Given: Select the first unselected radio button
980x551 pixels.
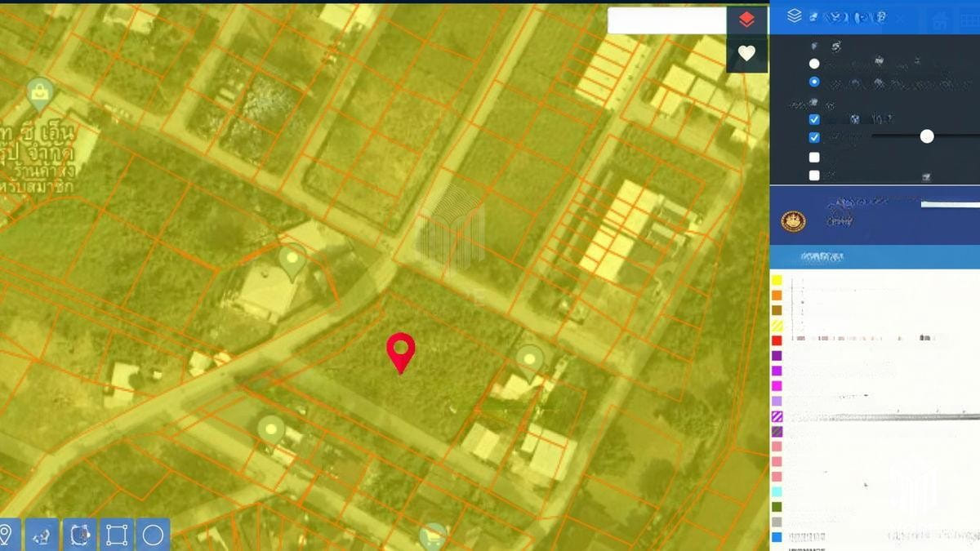Looking at the screenshot, I should tap(814, 64).
